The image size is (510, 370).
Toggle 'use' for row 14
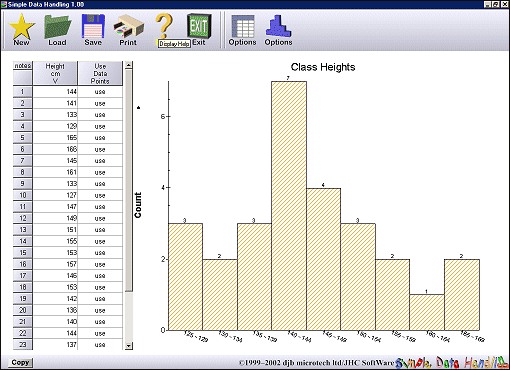(100, 241)
